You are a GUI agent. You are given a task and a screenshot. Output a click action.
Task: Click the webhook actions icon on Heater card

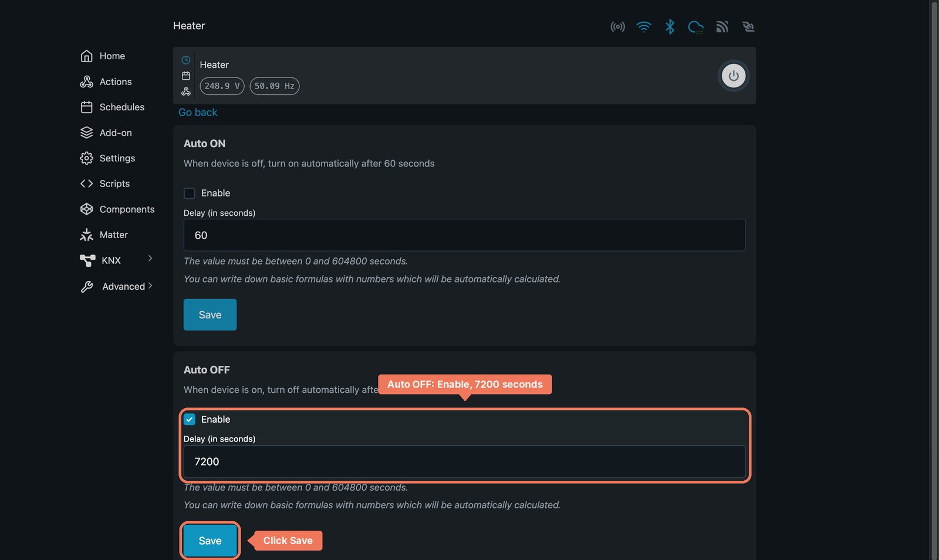tap(186, 91)
